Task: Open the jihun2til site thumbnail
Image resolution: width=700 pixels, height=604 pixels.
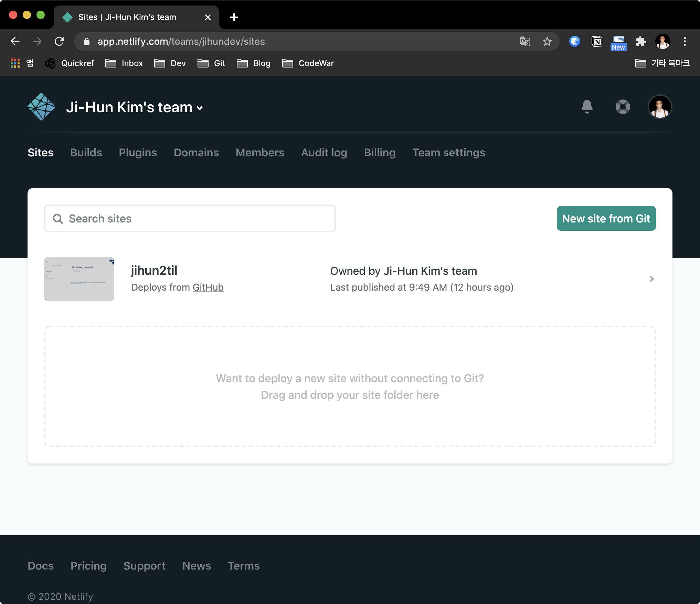Action: 79,279
